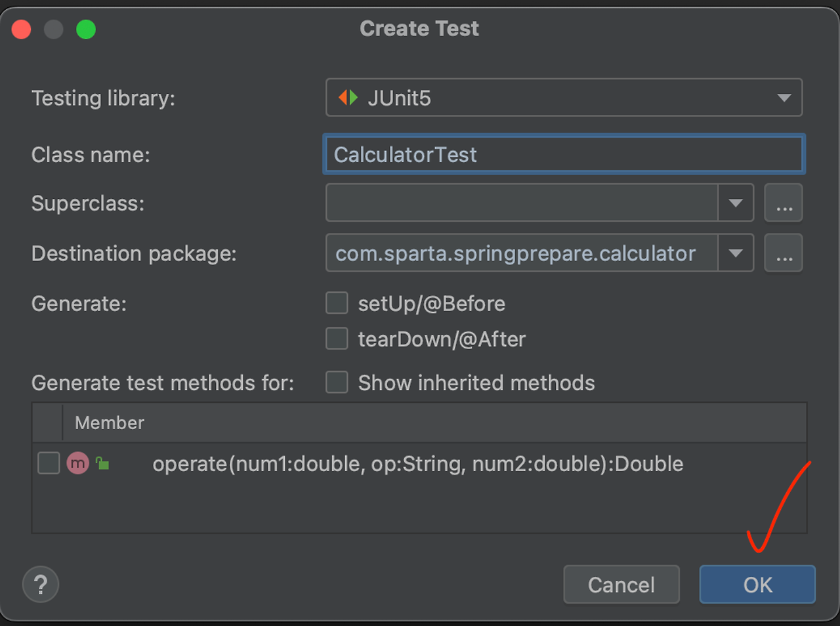Screen dimensions: 840x626
Task: Browse for superclass with ellipsis button
Action: [x=784, y=203]
